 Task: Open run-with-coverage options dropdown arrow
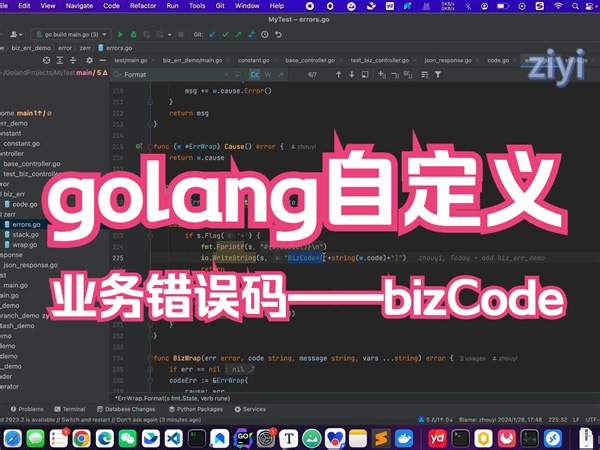point(170,34)
